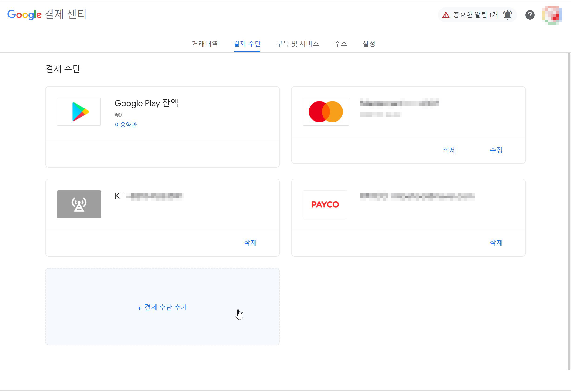Click + 결제 수단 추가
Screen dimensions: 571x392
pos(162,307)
